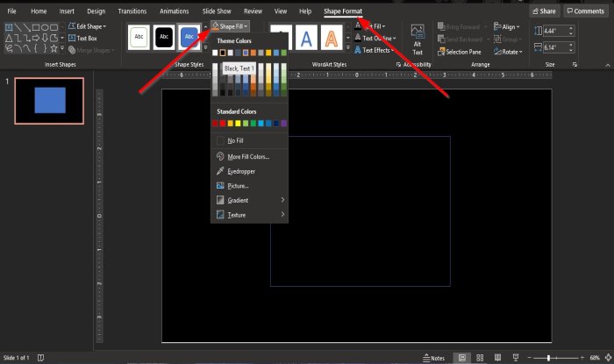Toggle the Notes pane
The width and height of the screenshot is (614, 364).
tap(433, 358)
